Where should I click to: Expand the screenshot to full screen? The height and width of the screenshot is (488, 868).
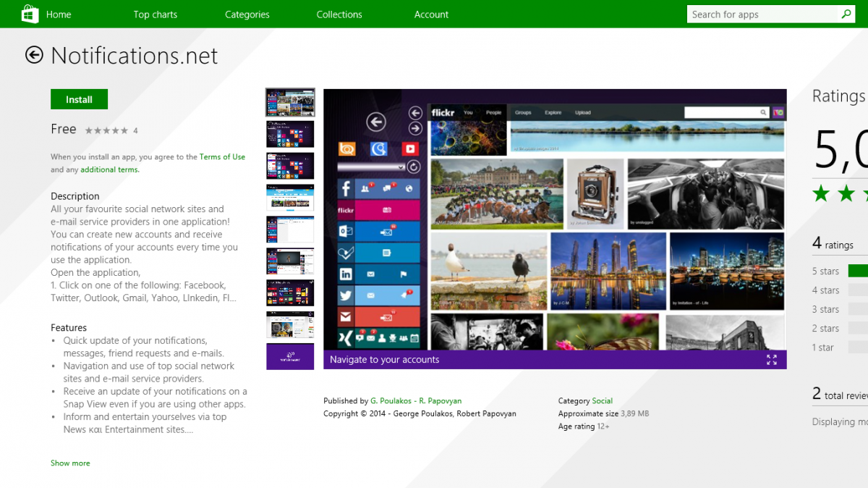click(x=772, y=360)
